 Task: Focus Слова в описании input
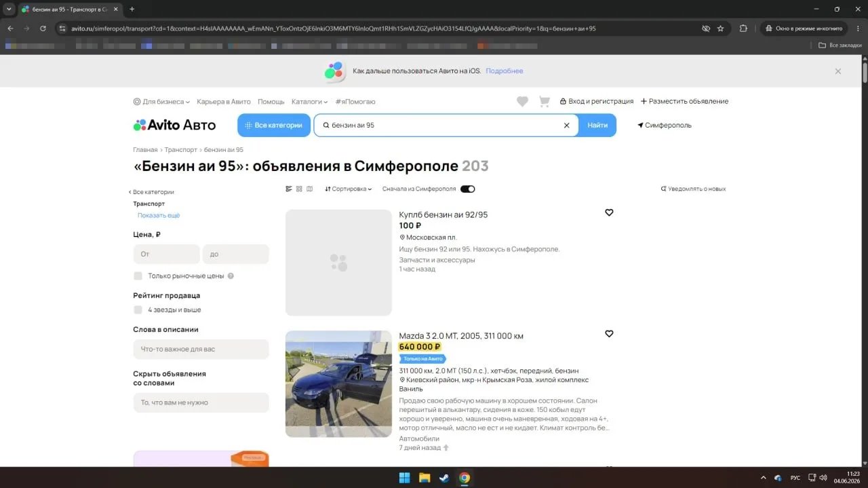tap(201, 349)
